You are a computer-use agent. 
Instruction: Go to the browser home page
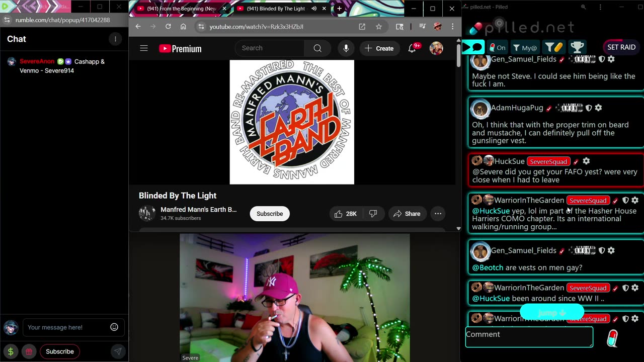(x=183, y=27)
